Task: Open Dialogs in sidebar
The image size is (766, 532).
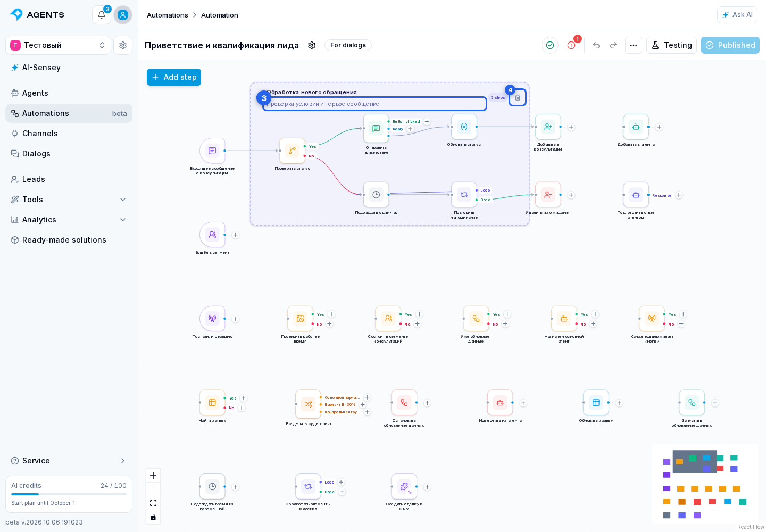Action: click(x=69, y=154)
